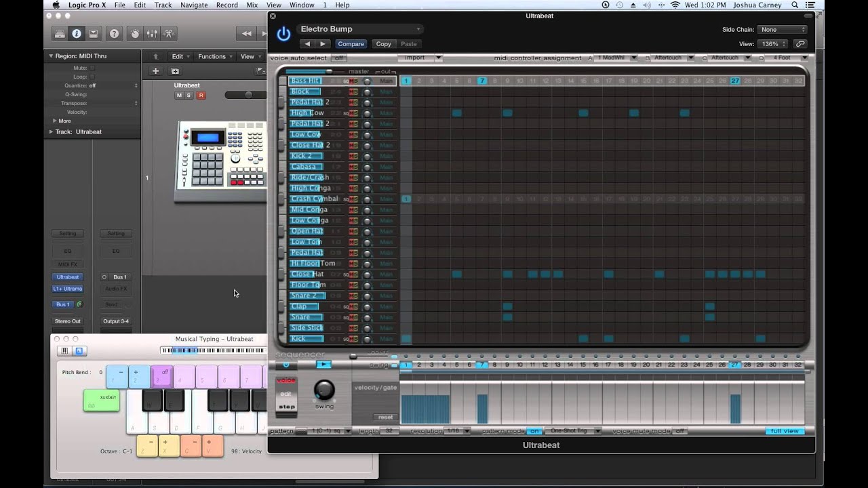The height and width of the screenshot is (488, 868).
Task: Click the full view button
Action: coord(785,431)
